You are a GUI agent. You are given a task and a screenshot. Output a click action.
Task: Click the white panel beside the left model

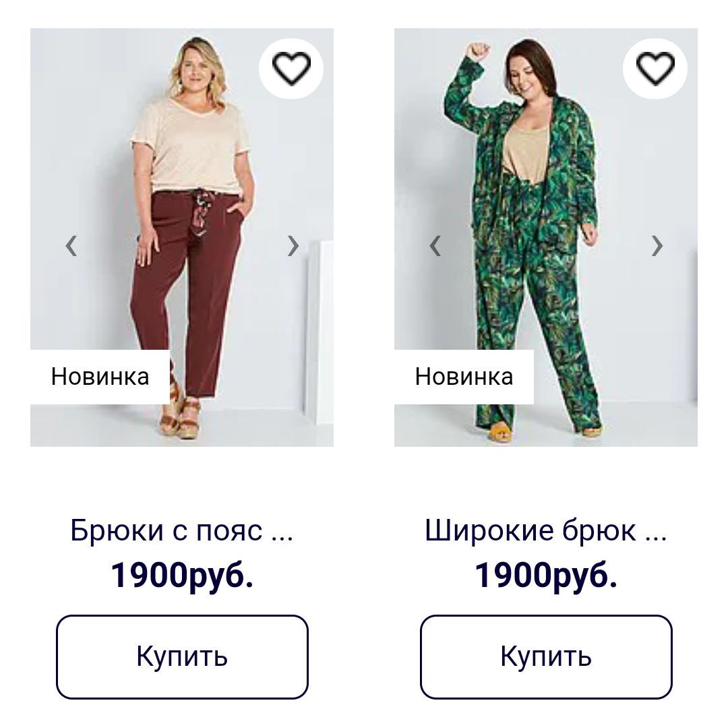pyautogui.click(x=320, y=332)
